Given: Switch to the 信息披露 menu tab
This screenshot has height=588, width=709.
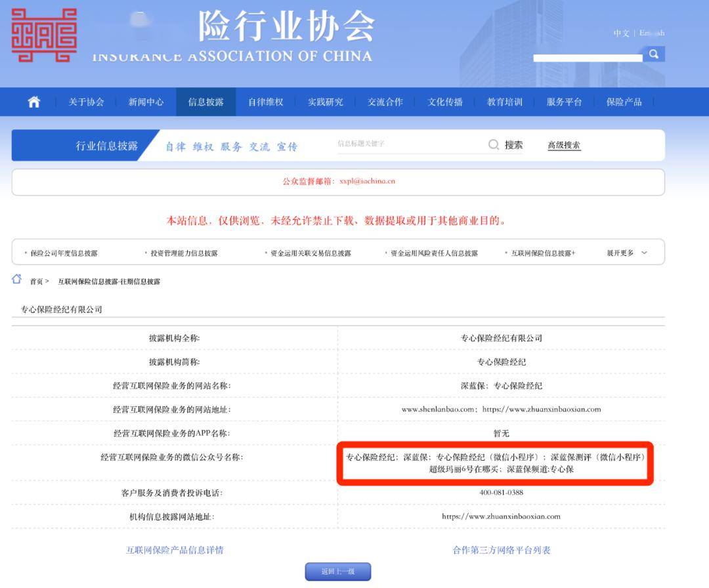Looking at the screenshot, I should (205, 102).
